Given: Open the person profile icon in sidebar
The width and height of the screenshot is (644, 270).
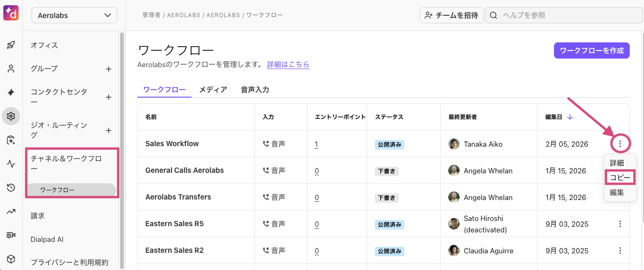Looking at the screenshot, I should pos(11,69).
